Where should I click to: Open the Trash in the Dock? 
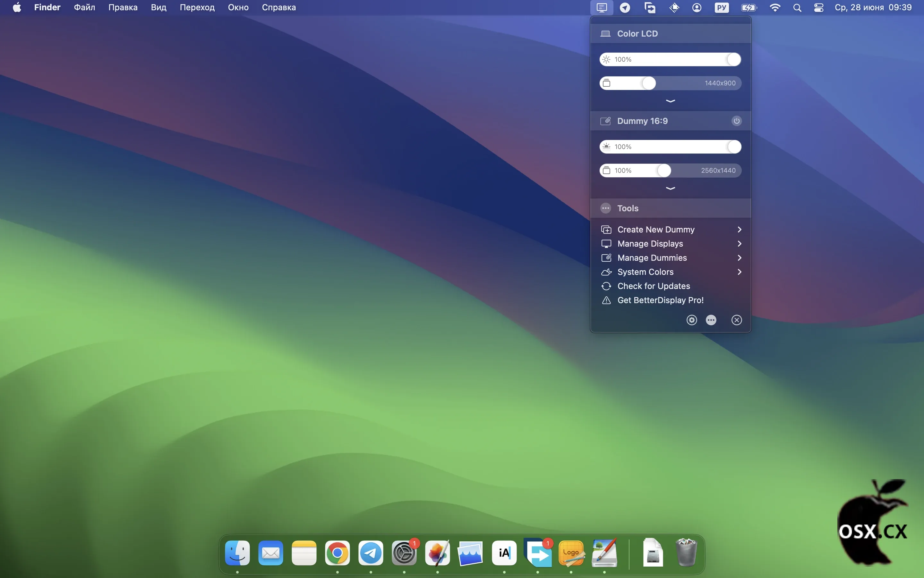[686, 552]
